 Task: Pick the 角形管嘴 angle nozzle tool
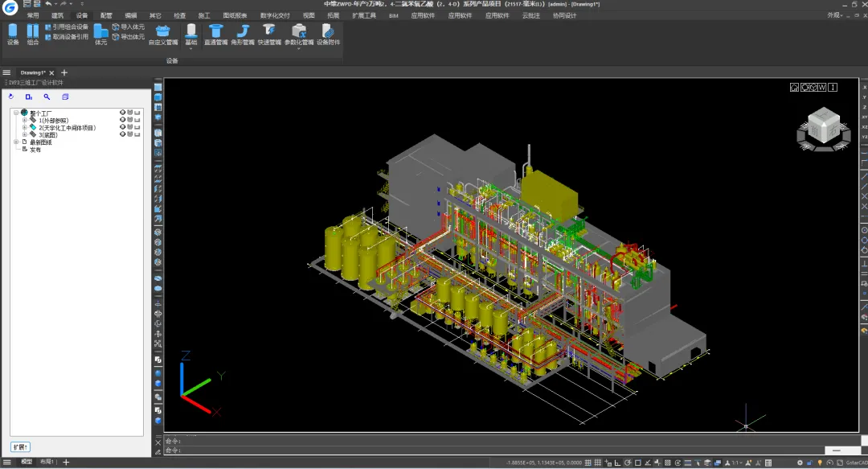[243, 34]
